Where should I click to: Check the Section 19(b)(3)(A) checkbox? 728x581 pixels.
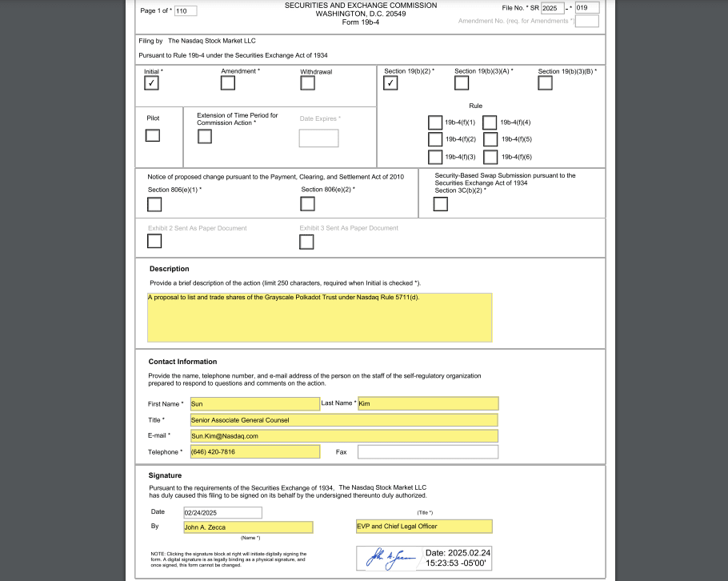462,83
